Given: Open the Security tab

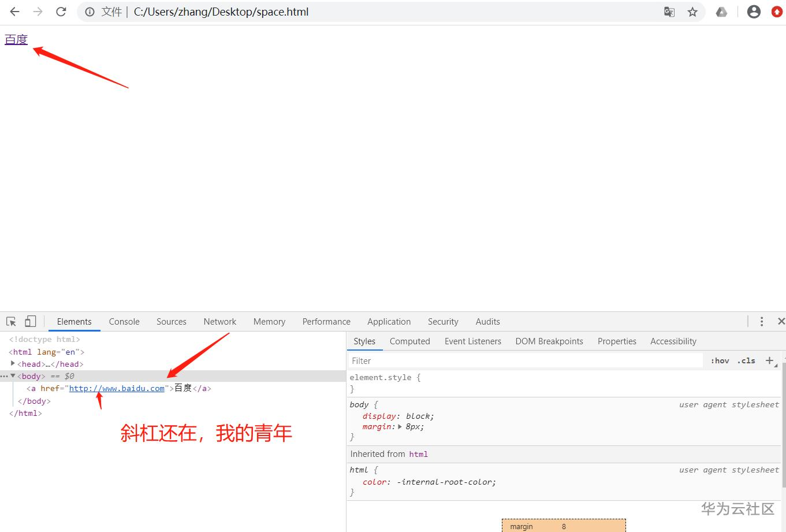Looking at the screenshot, I should point(443,322).
